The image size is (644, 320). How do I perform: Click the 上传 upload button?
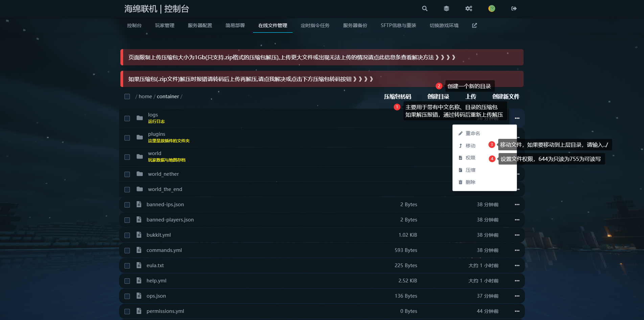click(470, 97)
